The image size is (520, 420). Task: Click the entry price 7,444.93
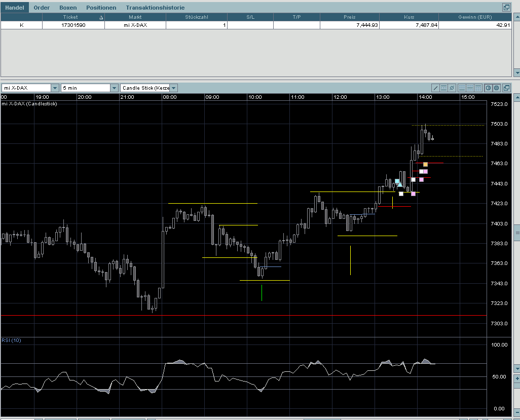tap(350, 25)
